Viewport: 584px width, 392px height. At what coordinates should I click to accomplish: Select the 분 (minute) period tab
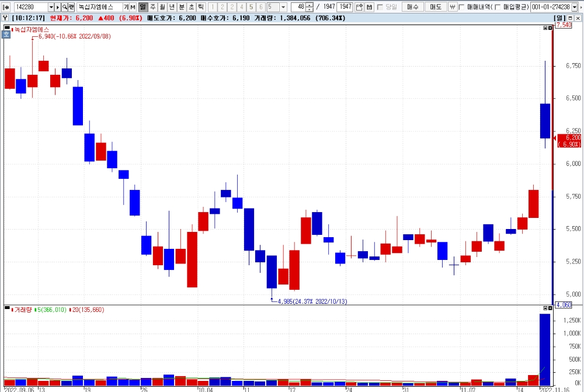click(182, 6)
